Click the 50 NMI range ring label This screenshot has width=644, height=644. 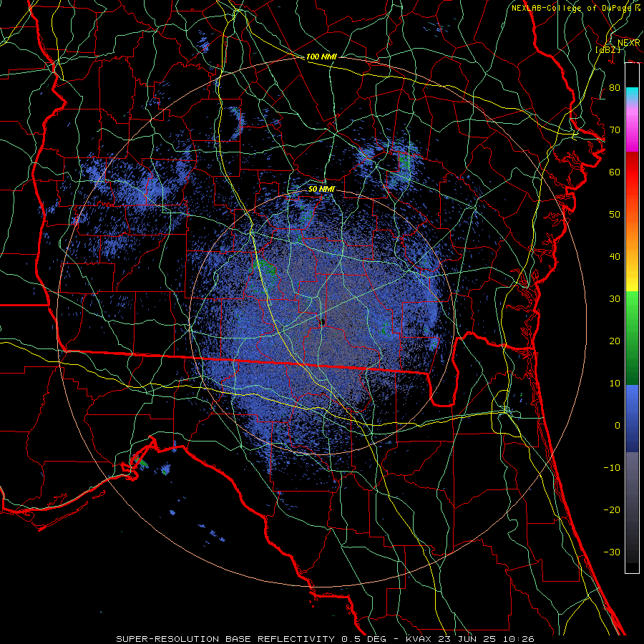click(x=321, y=189)
